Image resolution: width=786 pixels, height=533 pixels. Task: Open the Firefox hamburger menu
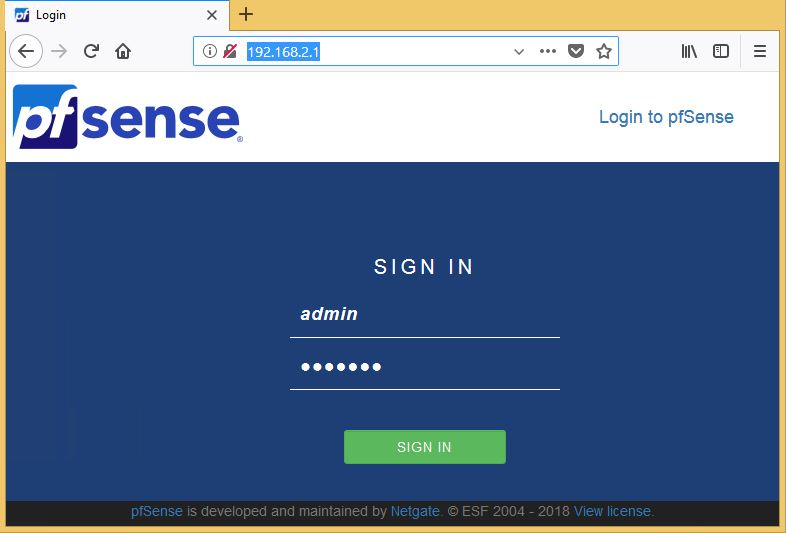point(760,51)
